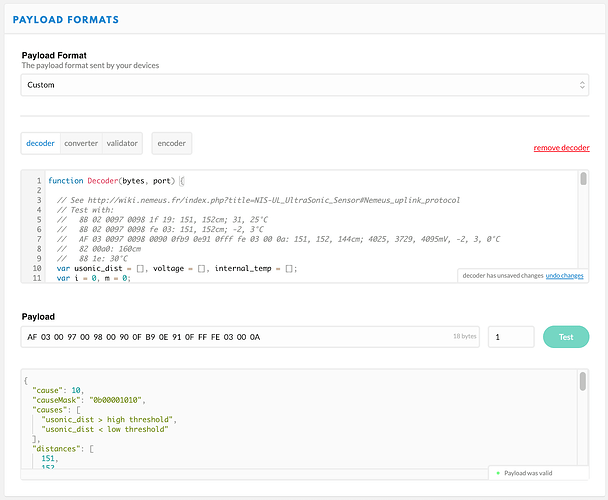The height and width of the screenshot is (500, 608).
Task: Click the green valid status dot
Action: click(x=498, y=473)
